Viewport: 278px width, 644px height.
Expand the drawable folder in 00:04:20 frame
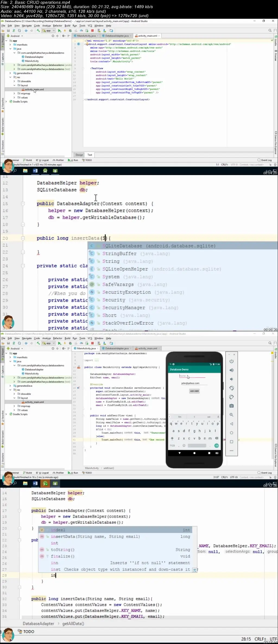tap(14, 81)
